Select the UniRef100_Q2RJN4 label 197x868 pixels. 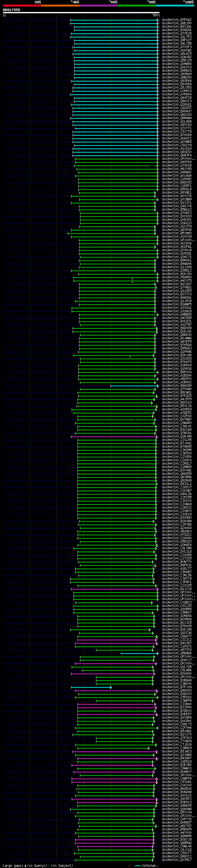point(177,437)
